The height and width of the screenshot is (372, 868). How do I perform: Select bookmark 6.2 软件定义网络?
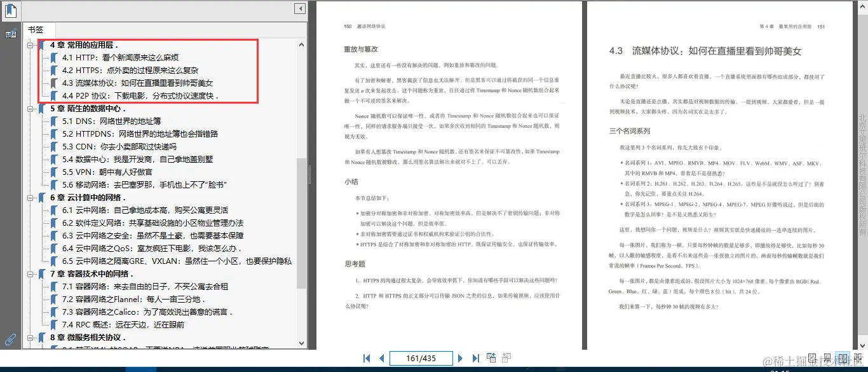tap(136, 223)
